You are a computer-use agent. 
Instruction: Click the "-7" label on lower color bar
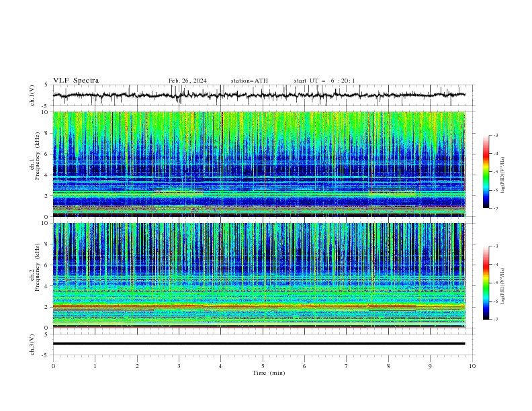tap(496, 320)
